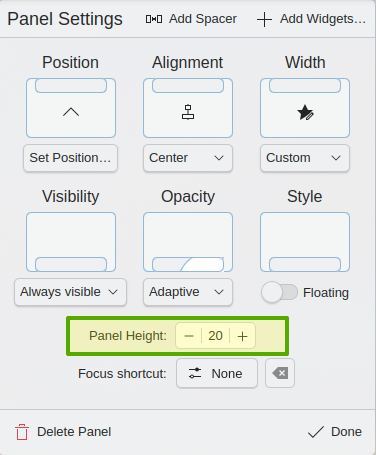The height and width of the screenshot is (455, 376).
Task: Click the Set Position... button
Action: [x=70, y=158]
